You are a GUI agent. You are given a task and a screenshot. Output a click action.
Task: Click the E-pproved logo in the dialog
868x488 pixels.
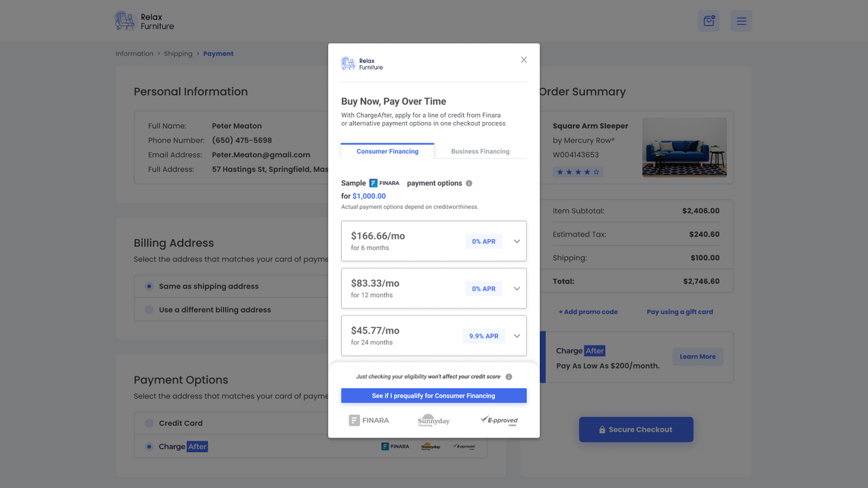499,420
